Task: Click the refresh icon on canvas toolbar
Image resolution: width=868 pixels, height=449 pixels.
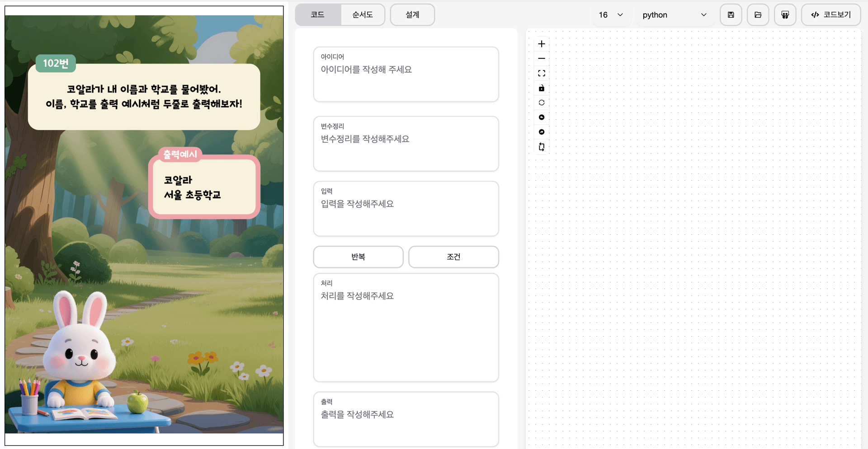Action: [x=541, y=102]
